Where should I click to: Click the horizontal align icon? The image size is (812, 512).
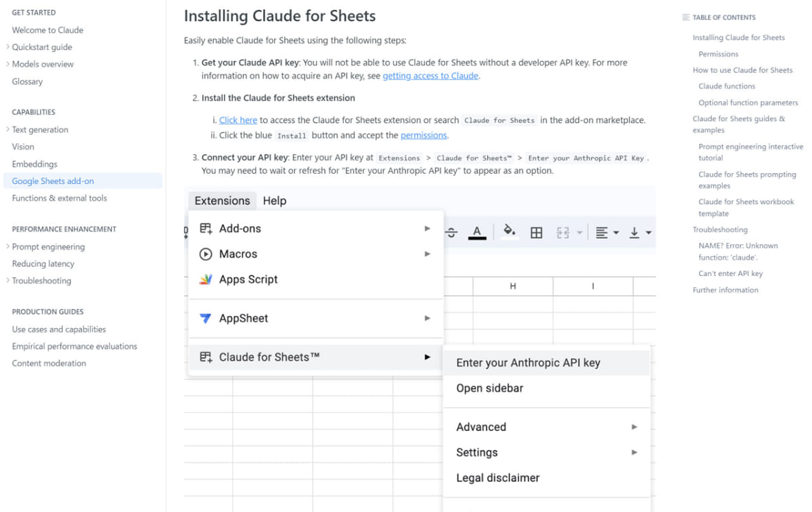click(602, 233)
